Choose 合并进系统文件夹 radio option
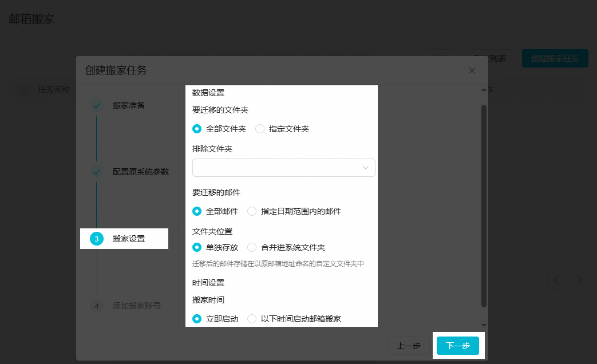This screenshot has width=597, height=364. (286, 247)
